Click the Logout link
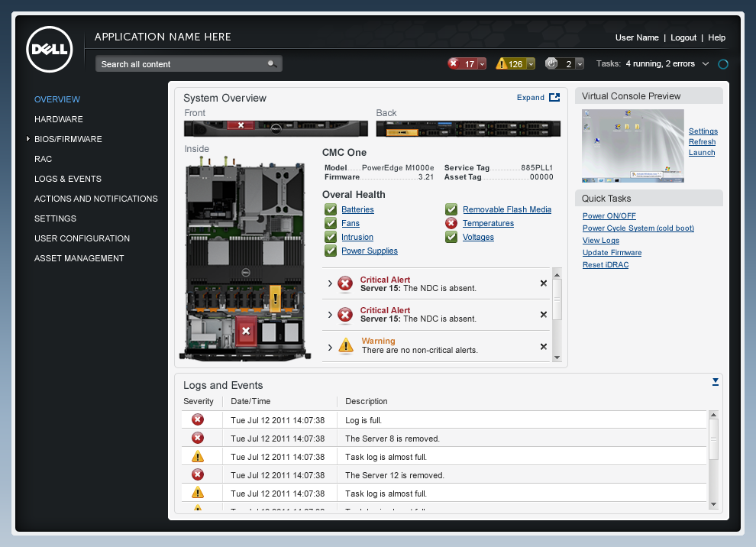 point(683,37)
